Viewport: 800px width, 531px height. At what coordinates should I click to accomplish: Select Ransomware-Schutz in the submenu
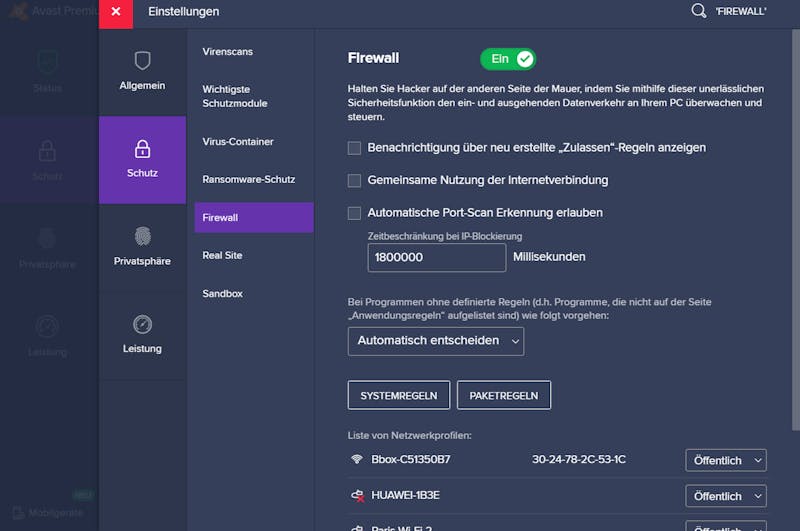248,179
